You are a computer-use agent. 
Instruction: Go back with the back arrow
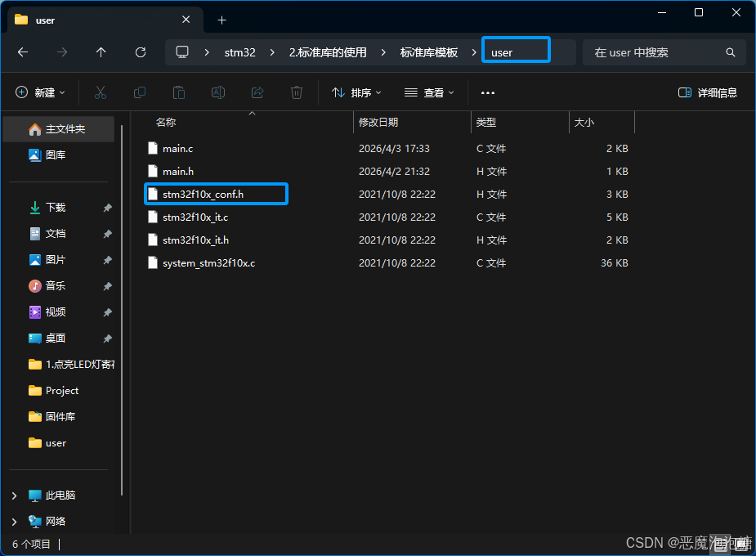pos(23,52)
